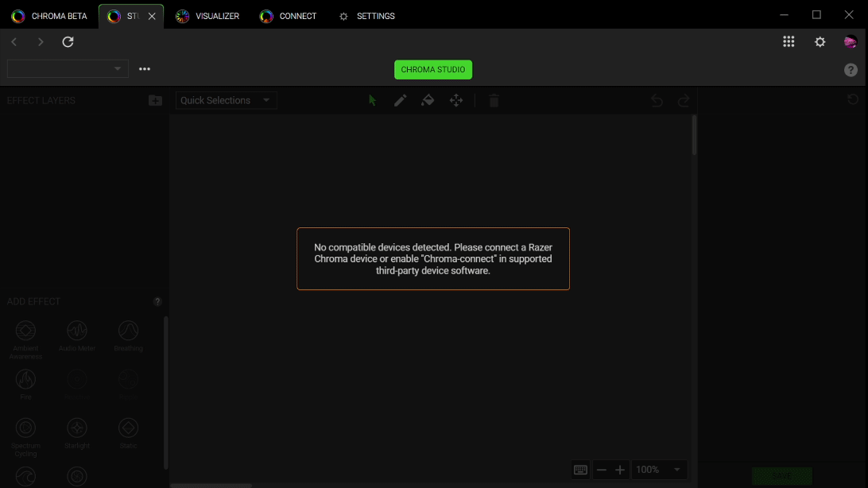Add the Breathing effect

point(129,331)
